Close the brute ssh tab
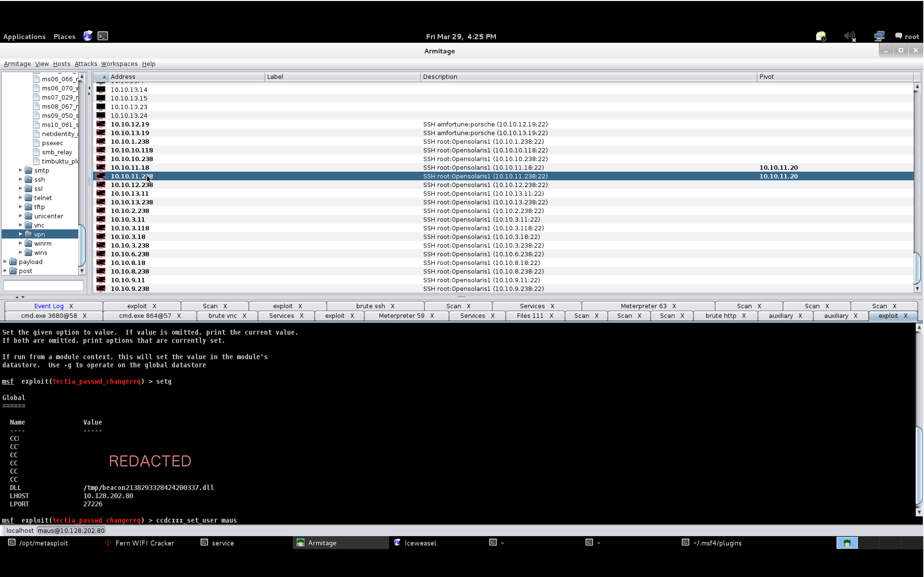Image resolution: width=924 pixels, height=577 pixels. tap(392, 306)
